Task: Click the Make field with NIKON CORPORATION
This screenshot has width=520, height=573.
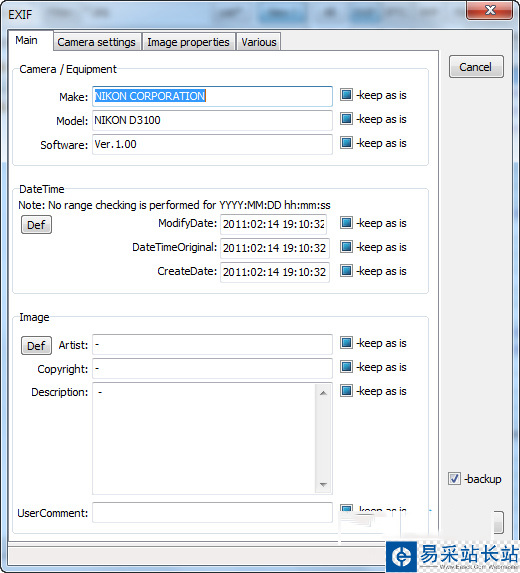Action: pyautogui.click(x=212, y=96)
